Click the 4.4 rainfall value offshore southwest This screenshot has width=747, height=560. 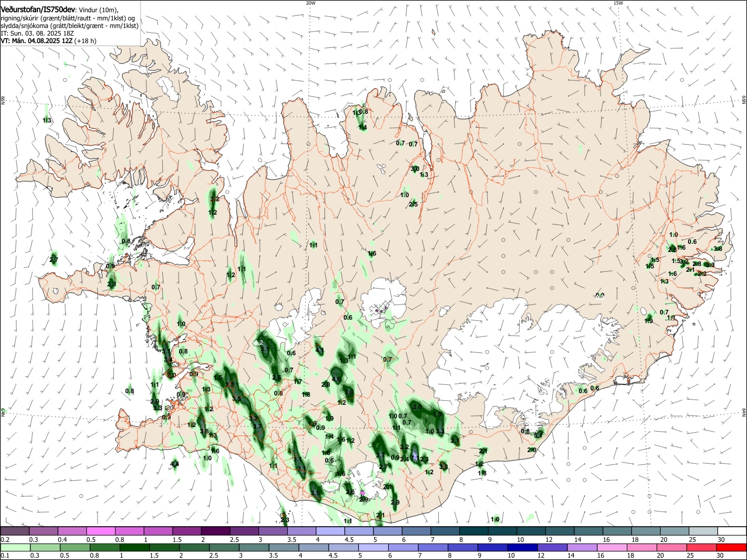coord(174,464)
